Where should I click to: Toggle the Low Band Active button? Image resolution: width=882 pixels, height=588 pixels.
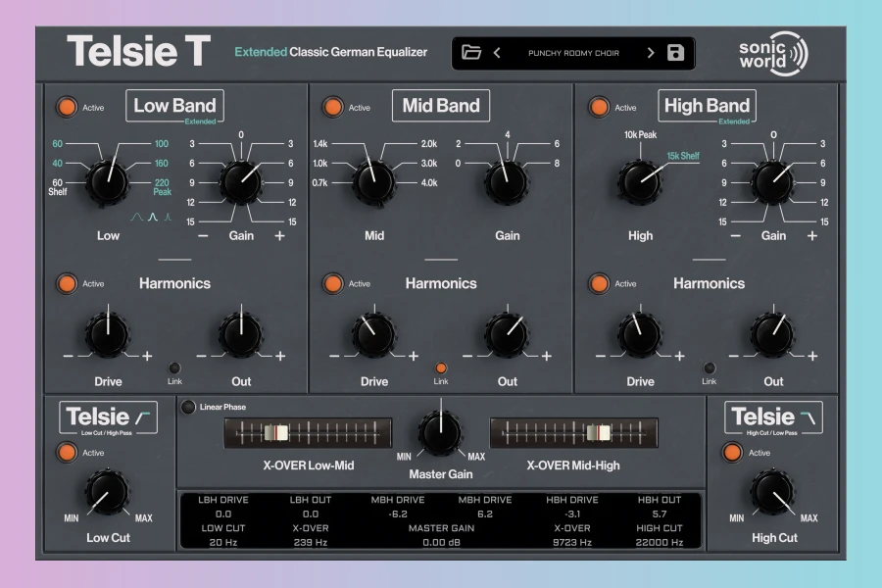(67, 107)
